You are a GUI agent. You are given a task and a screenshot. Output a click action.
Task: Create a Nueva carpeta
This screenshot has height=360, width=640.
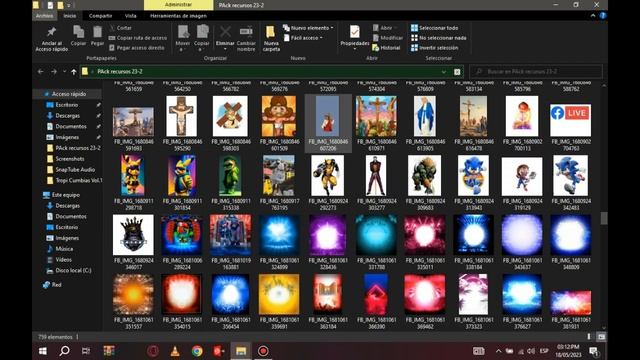pos(271,38)
